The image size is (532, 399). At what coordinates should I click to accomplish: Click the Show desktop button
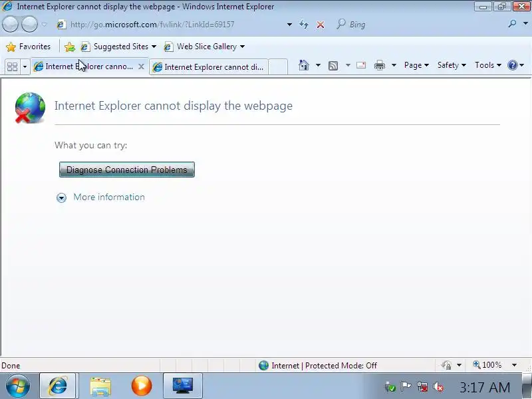click(527, 386)
